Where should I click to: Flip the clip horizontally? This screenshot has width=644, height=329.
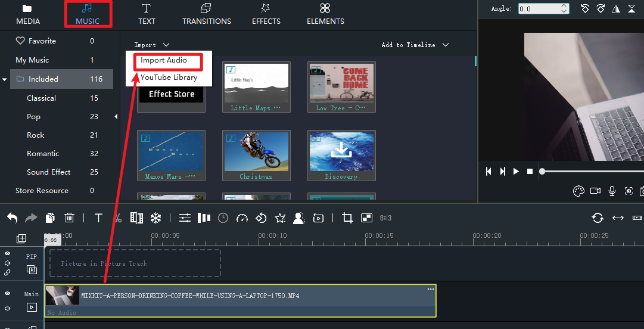[x=616, y=8]
